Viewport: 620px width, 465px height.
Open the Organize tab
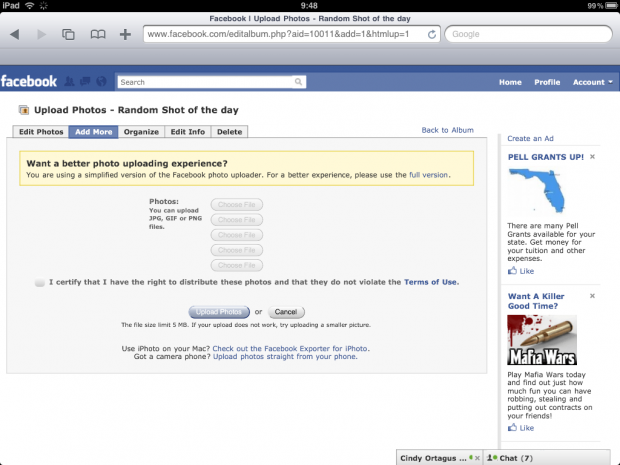(x=141, y=132)
